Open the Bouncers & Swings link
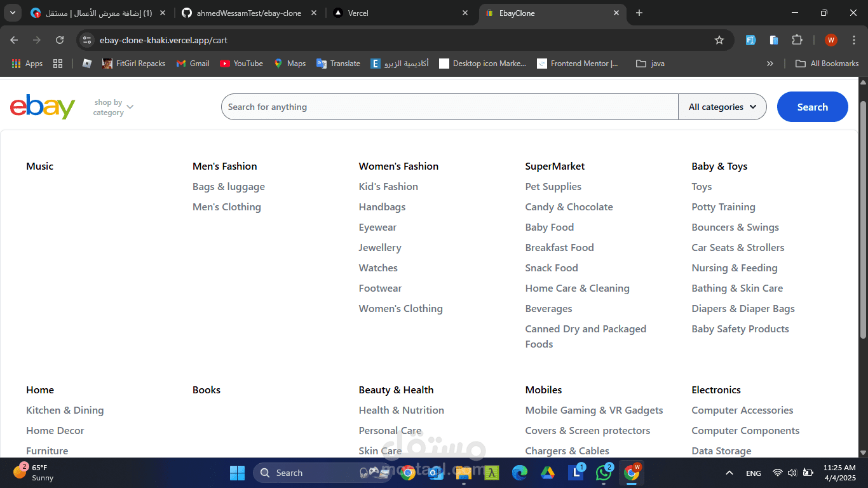Screen dimensions: 868x488 [735, 227]
